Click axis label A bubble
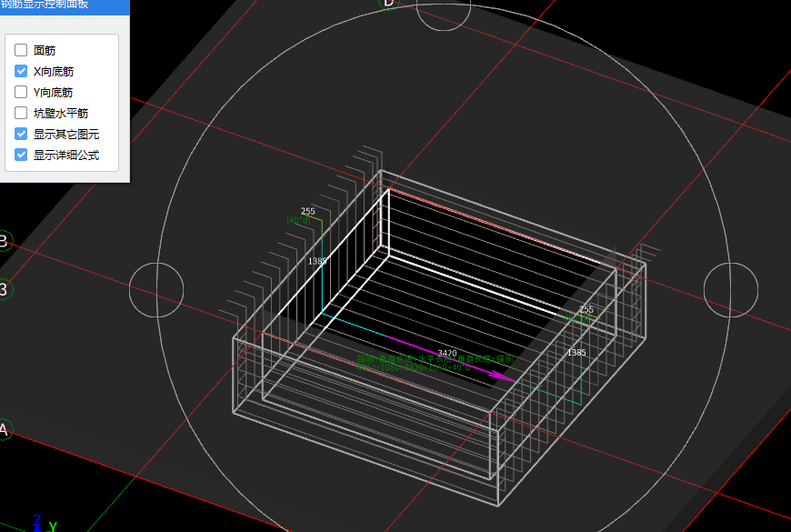 5,429
